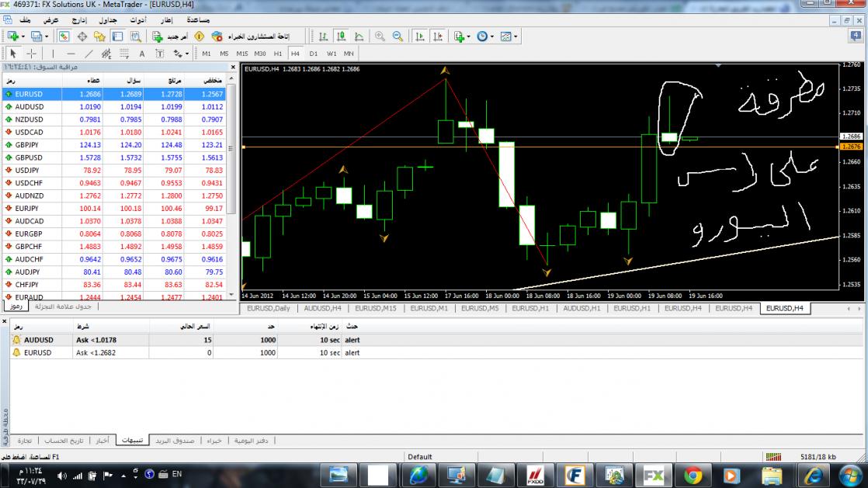This screenshot has height=488, width=868.
Task: Toggle the Data Window icon
Action: (x=82, y=36)
